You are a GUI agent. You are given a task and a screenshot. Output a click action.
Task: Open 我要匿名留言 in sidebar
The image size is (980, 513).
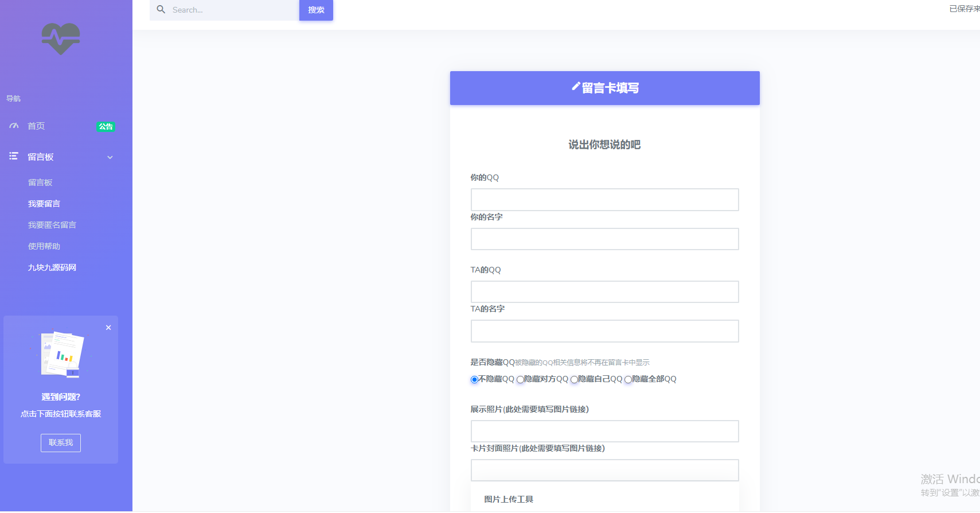click(x=52, y=225)
